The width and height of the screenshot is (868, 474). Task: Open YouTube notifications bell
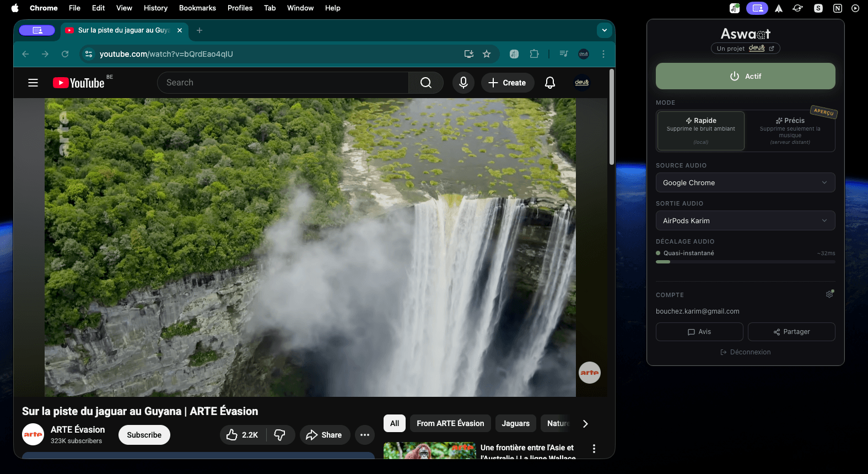click(x=550, y=83)
